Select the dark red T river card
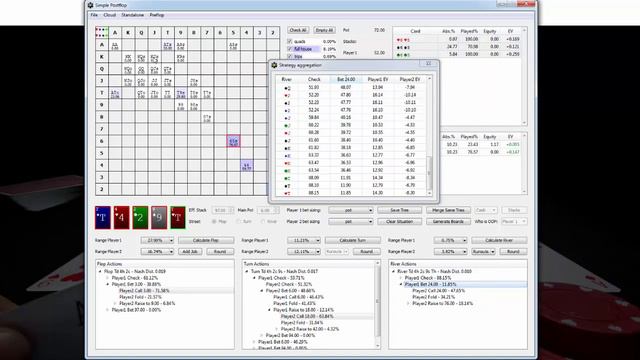 [x=178, y=218]
